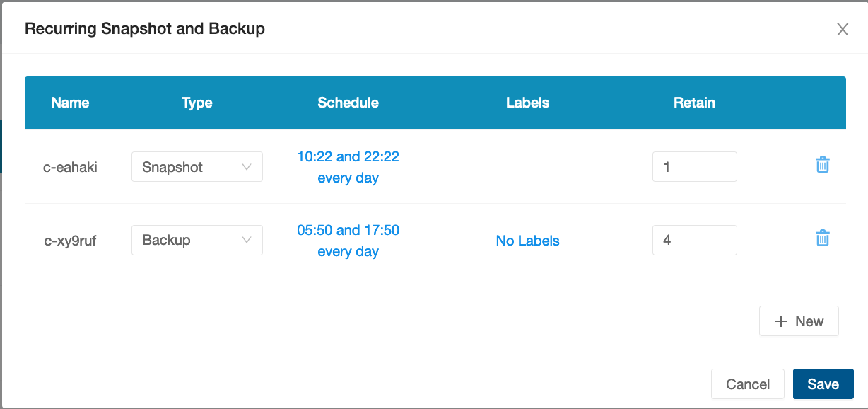The image size is (868, 409).
Task: Click the Retain field containing 1
Action: coord(694,166)
